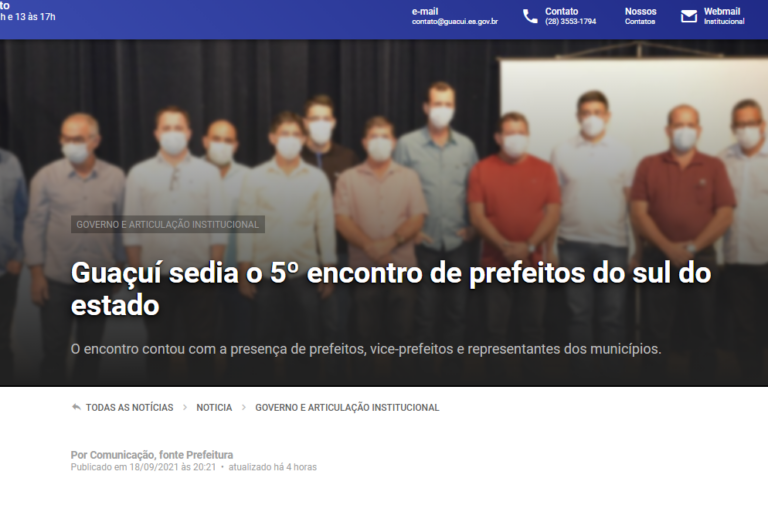Viewport: 768px width, 512px height.
Task: Click the headline Guaçuí sedia o 5º encontro
Action: 390,289
